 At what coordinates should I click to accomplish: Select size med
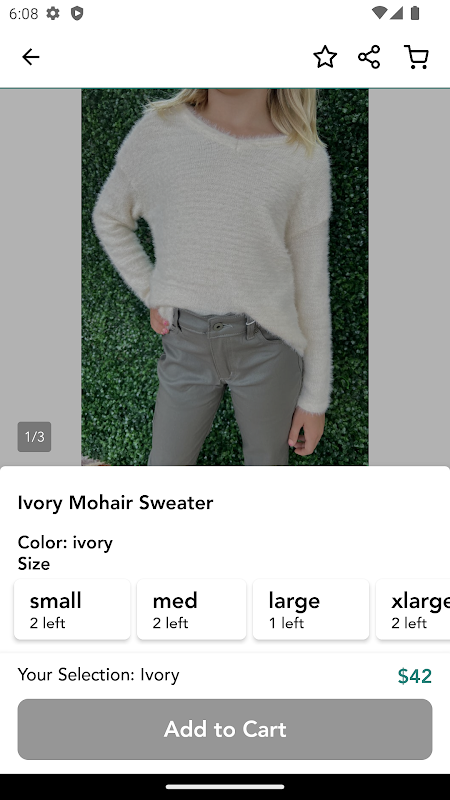tap(191, 609)
